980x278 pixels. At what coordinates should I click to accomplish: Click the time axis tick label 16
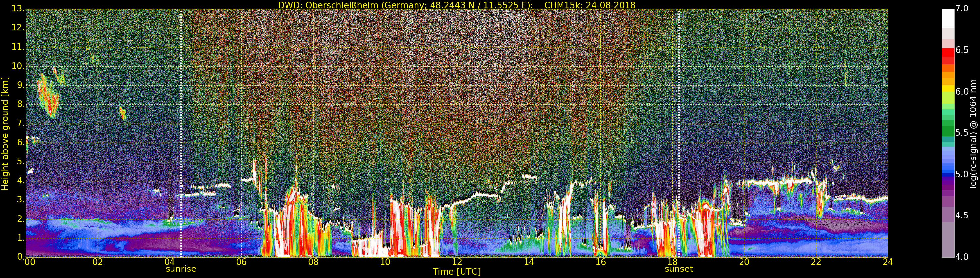pyautogui.click(x=601, y=262)
